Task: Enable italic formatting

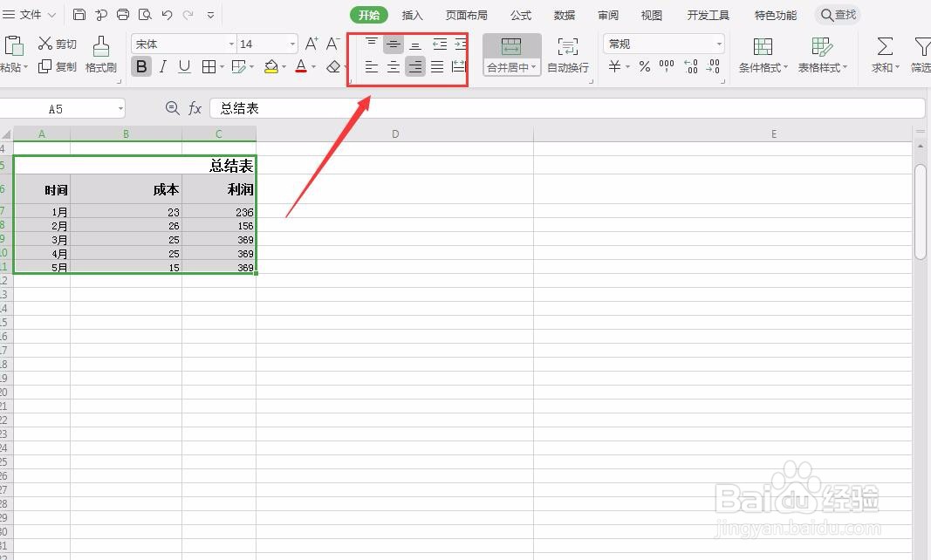Action: coord(162,65)
